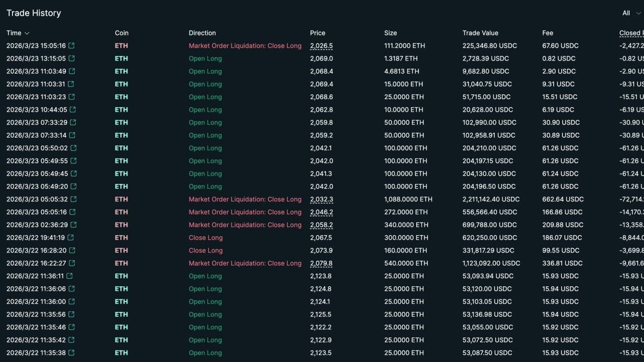644x362 pixels.
Task: Click the Price column header
Action: tap(318, 33)
